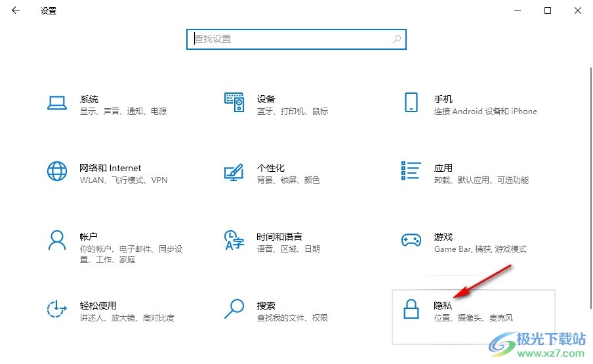Click text 背景、锁屏、颜色
The height and width of the screenshot is (364, 593).
tap(289, 180)
